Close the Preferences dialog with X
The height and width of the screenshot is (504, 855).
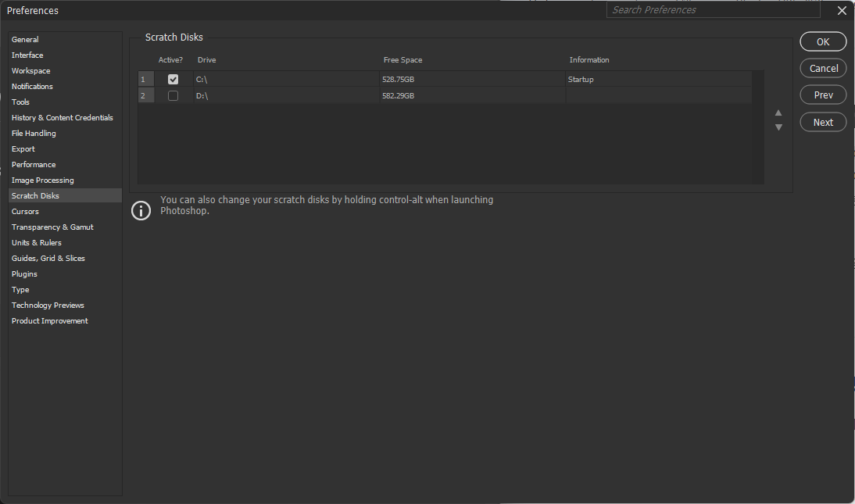842,10
